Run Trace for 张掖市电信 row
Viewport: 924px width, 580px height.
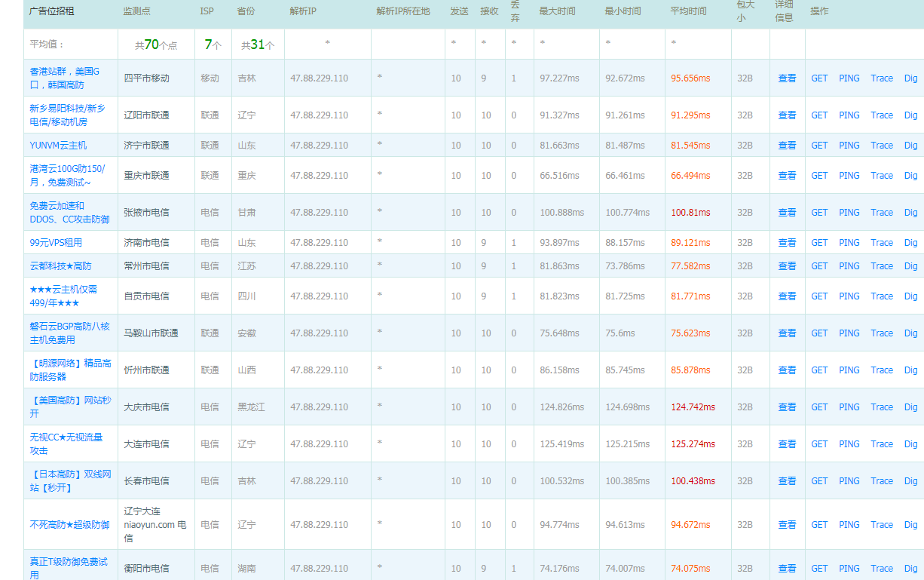point(882,213)
